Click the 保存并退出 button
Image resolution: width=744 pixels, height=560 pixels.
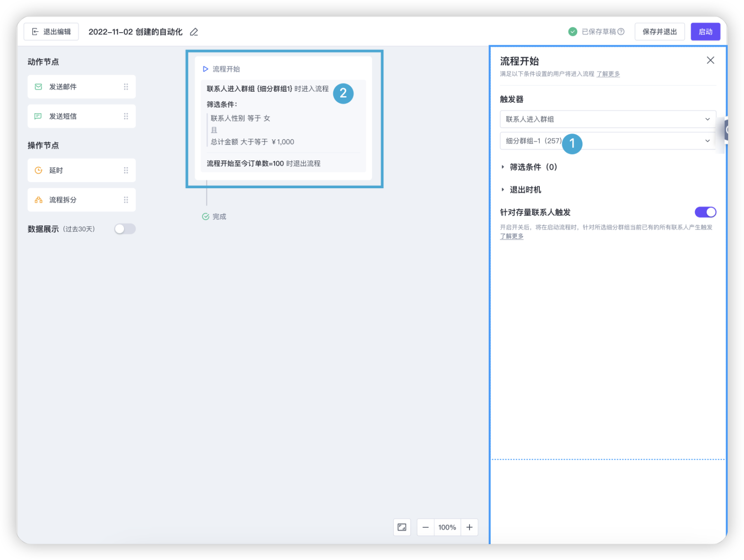pos(659,32)
